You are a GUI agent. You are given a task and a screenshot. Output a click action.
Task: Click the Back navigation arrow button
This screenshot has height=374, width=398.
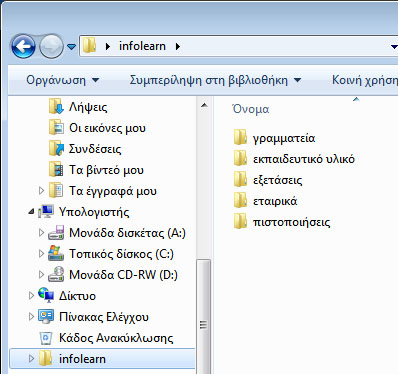pyautogui.click(x=23, y=46)
